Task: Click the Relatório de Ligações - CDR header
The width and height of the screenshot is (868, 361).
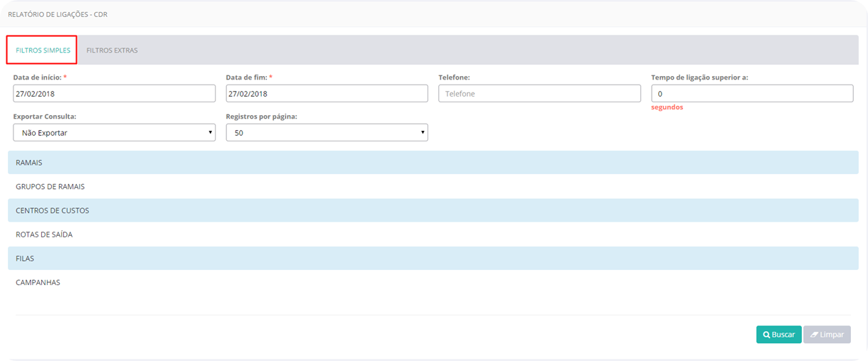Action: (58, 14)
